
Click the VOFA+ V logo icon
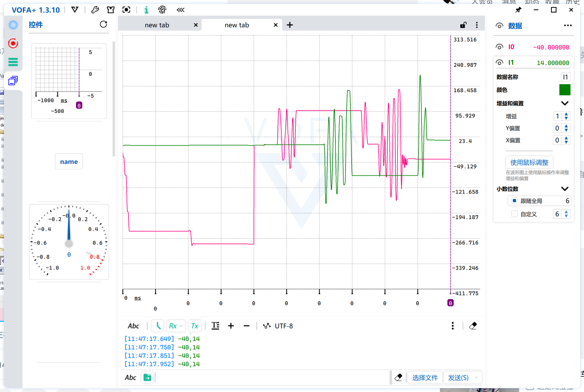click(x=75, y=10)
